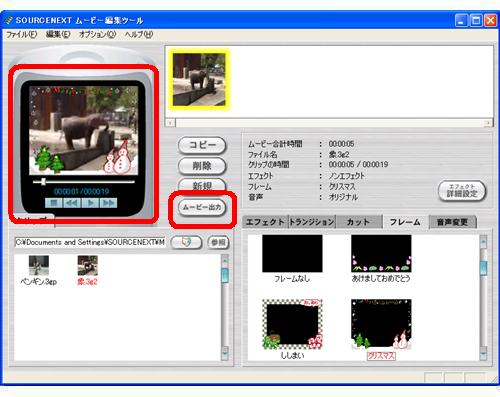Click the 00:00:05 / 00:00:19 clip time value

[358, 164]
